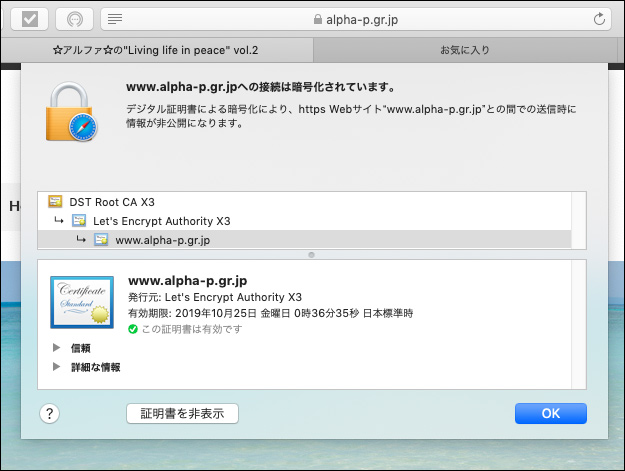Click 証明書を非表示 button

[183, 414]
